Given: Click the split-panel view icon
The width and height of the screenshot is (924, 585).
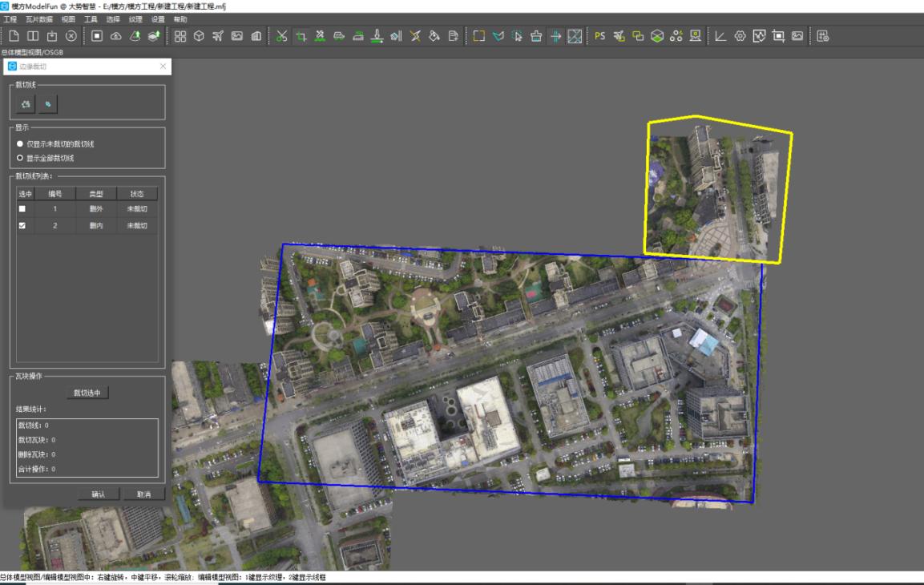Looking at the screenshot, I should (x=33, y=36).
